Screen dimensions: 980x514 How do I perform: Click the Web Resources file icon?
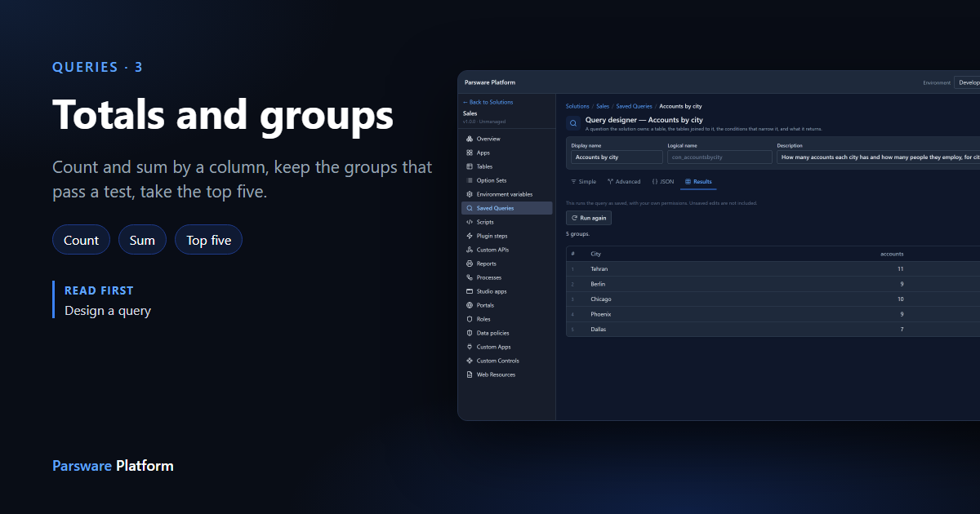(x=470, y=374)
